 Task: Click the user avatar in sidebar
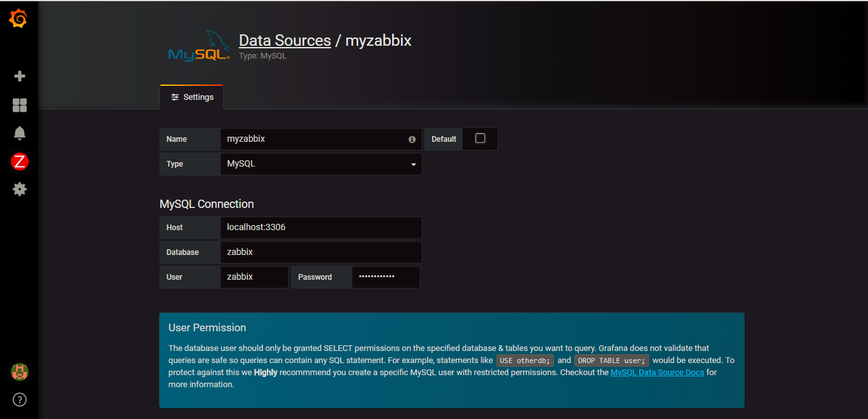(20, 372)
